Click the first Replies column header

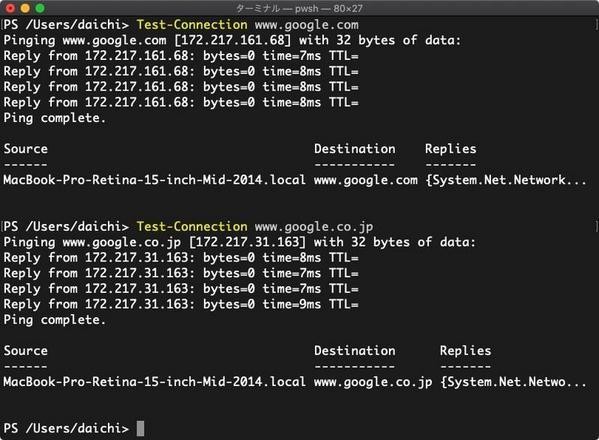pyautogui.click(x=451, y=149)
